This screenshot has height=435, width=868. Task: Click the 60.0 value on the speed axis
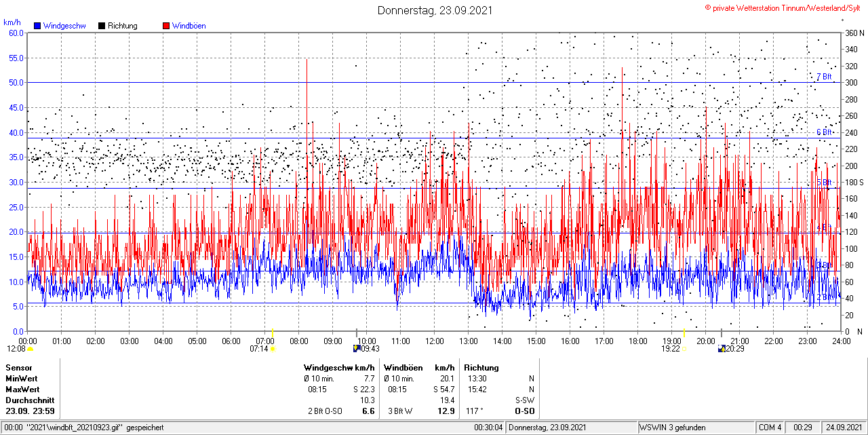17,33
